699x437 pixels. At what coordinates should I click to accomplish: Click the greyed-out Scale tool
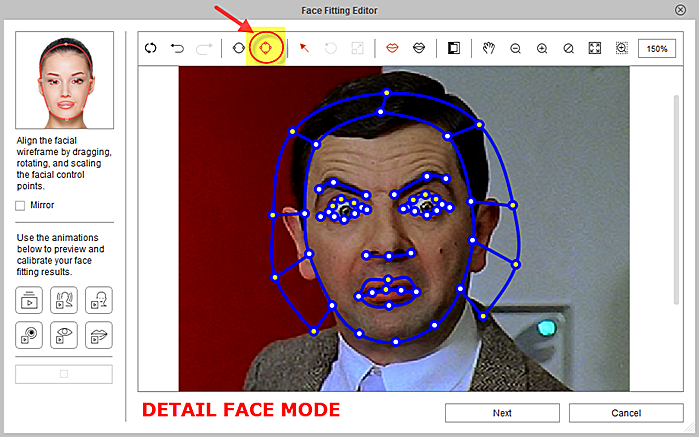pos(357,48)
